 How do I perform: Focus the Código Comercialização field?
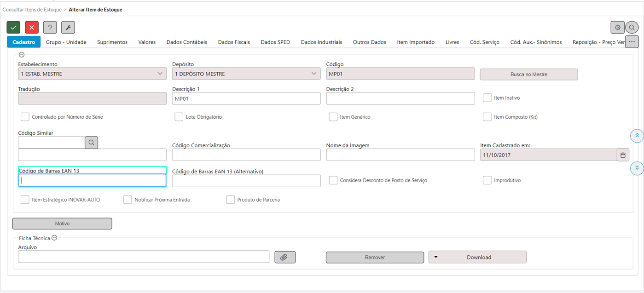click(246, 155)
